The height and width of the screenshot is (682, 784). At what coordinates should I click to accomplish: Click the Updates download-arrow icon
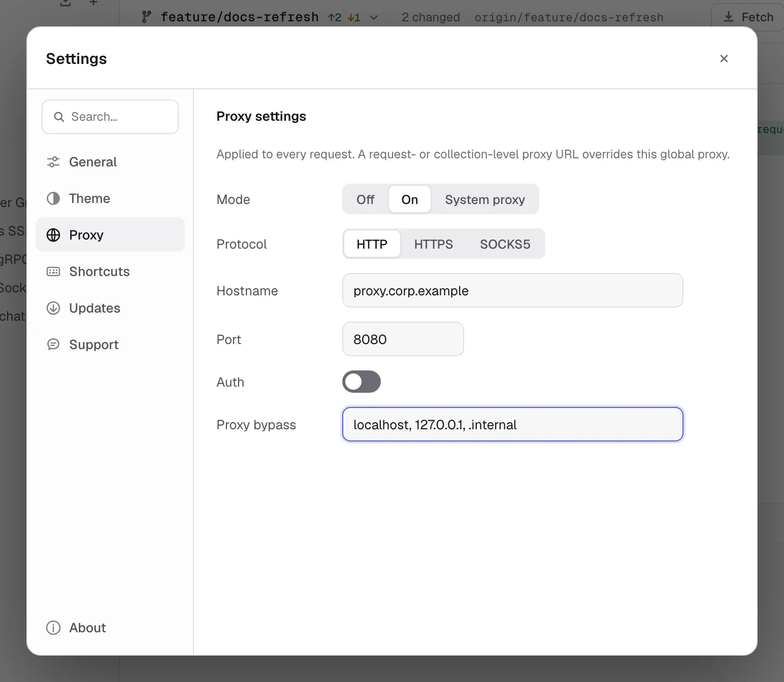(53, 308)
